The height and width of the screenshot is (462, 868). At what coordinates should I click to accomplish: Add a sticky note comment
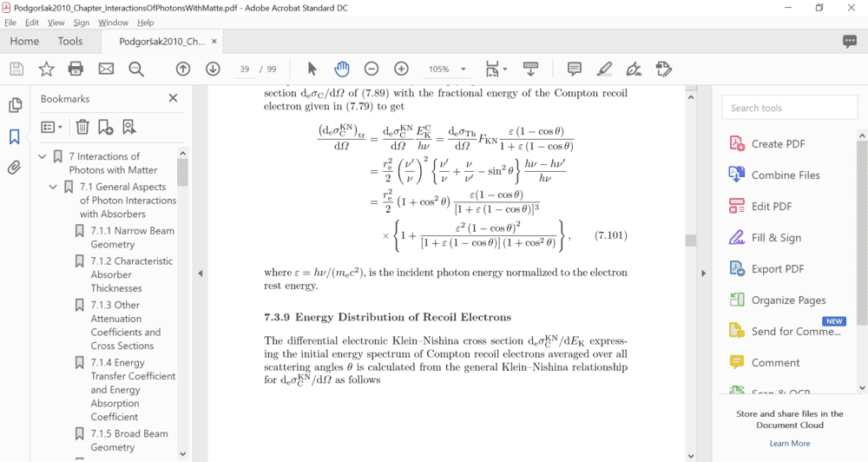pos(574,69)
